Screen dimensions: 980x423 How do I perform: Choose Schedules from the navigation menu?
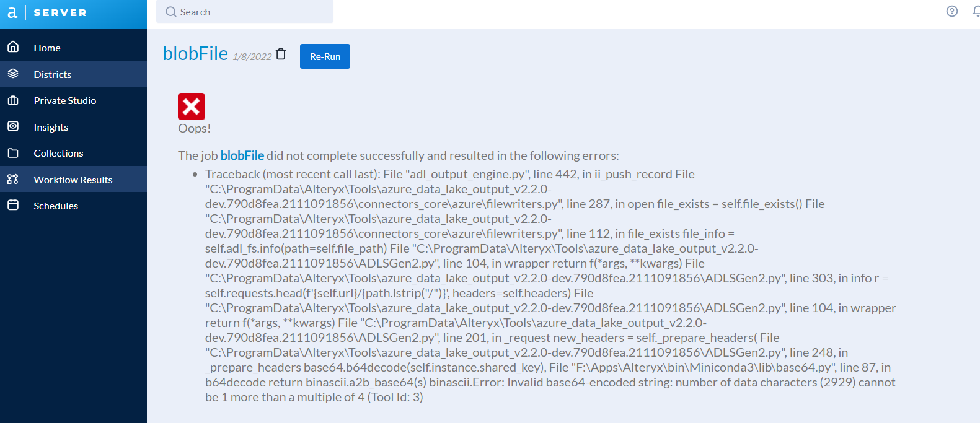click(56, 205)
